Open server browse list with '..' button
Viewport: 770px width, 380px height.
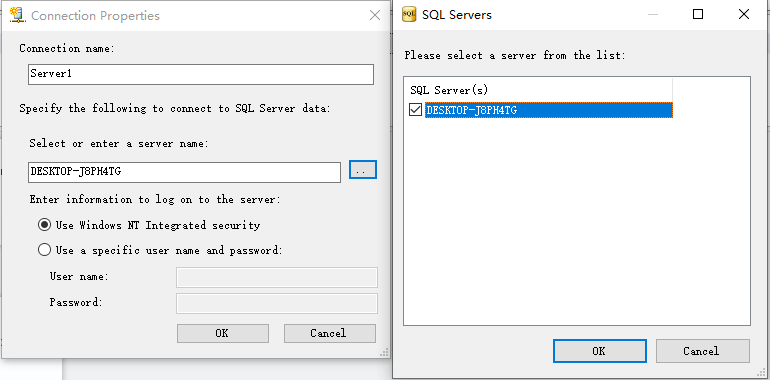pos(363,169)
